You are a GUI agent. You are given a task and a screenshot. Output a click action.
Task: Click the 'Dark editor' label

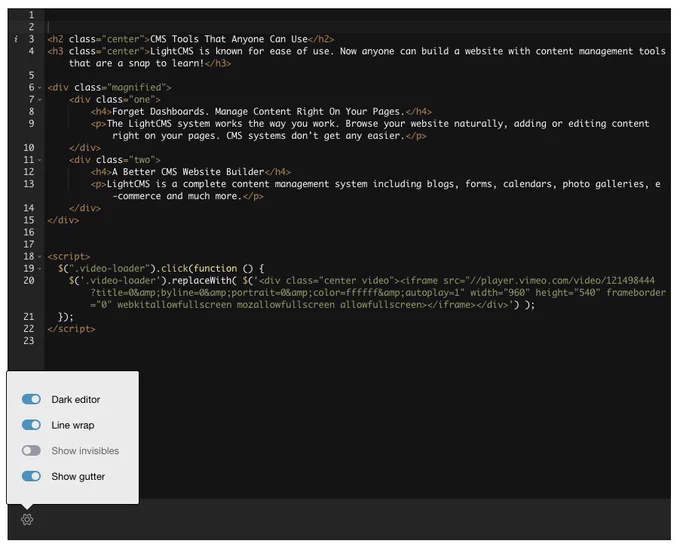[75, 399]
